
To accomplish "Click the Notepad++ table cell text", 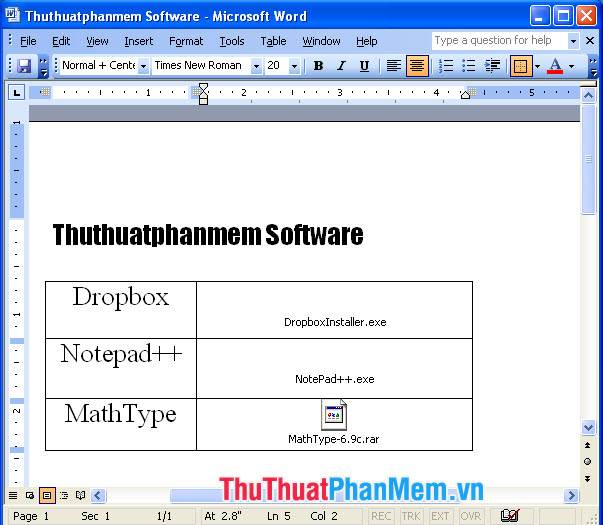I will click(x=121, y=354).
